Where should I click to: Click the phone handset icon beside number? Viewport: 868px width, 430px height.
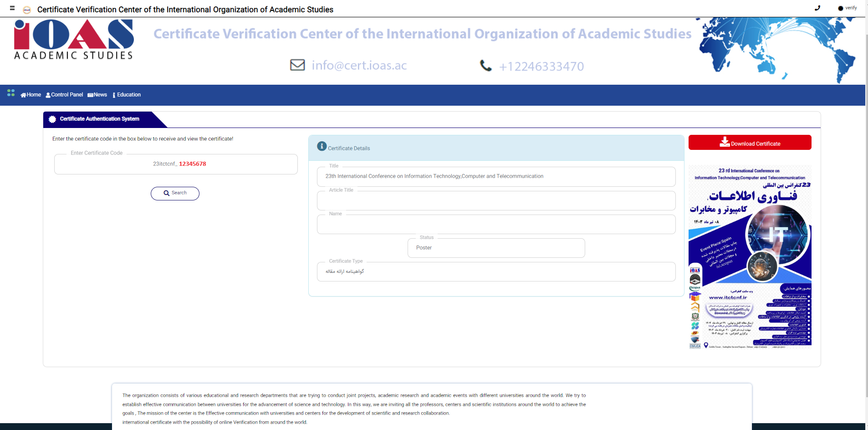[486, 66]
